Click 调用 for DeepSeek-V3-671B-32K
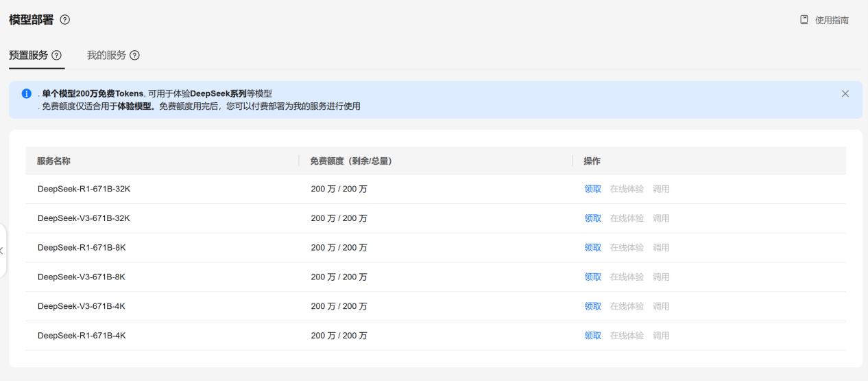868x381 pixels. tap(661, 218)
